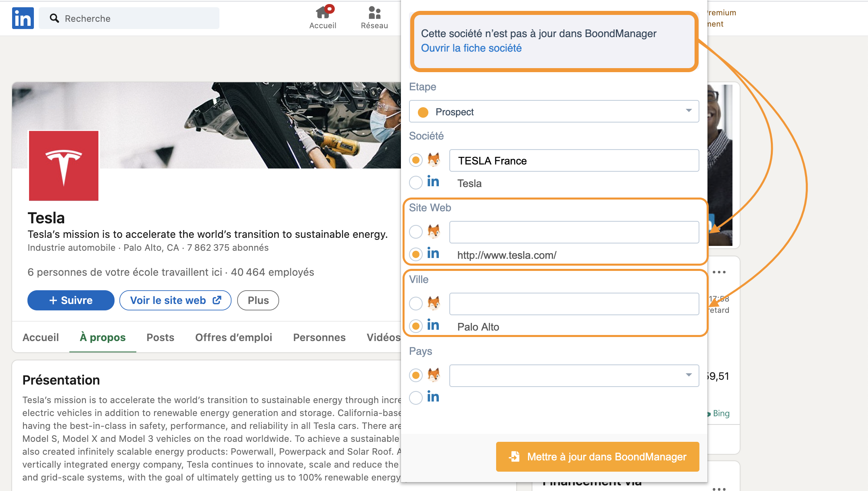Image resolution: width=868 pixels, height=491 pixels.
Task: Select BoondManager radio for Société TESLA France
Action: pos(416,160)
